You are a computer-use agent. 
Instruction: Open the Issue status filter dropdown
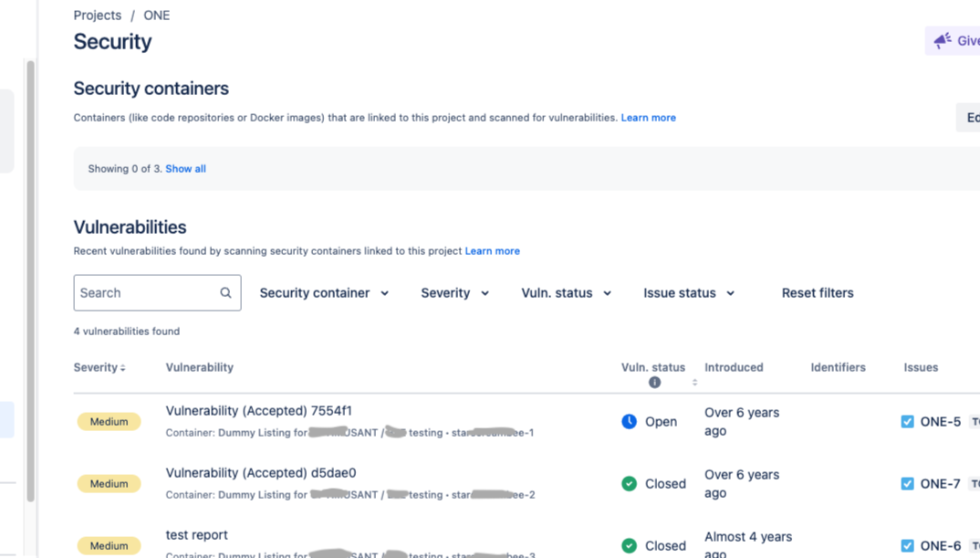coord(689,293)
